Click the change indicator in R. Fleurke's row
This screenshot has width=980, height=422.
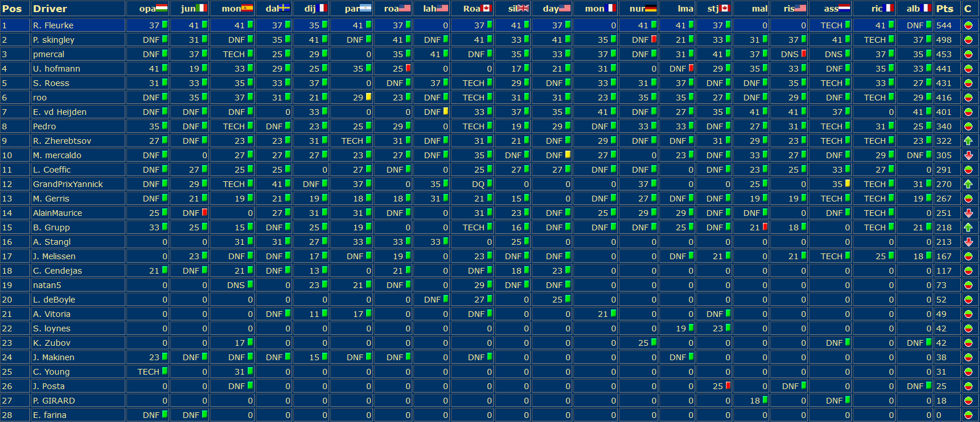(x=968, y=25)
